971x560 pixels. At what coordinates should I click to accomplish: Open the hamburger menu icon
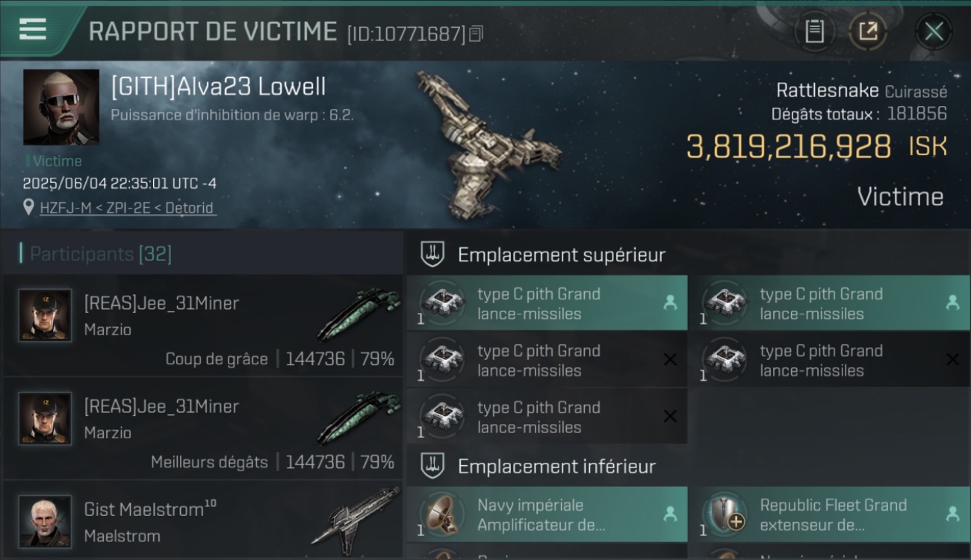click(x=33, y=29)
